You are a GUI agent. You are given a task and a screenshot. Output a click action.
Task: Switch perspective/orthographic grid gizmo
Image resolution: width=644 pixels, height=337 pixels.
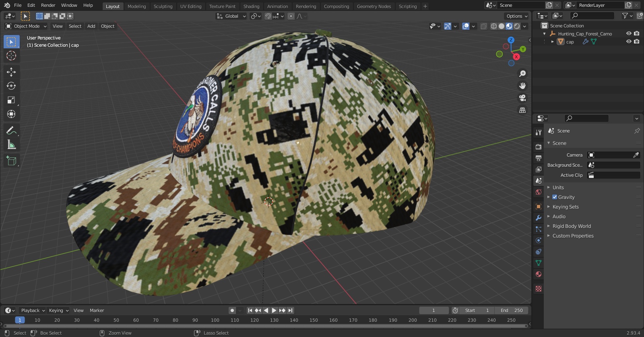point(522,110)
